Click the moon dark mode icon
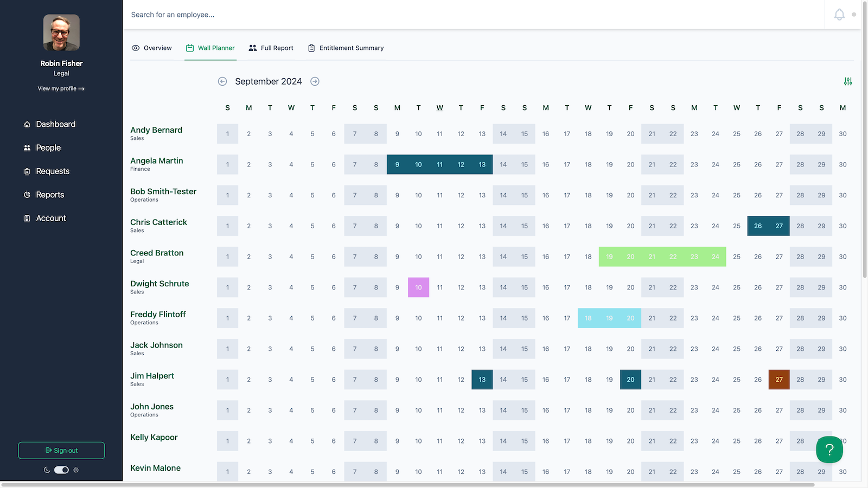Screen dimensions: 868x488 click(x=47, y=470)
